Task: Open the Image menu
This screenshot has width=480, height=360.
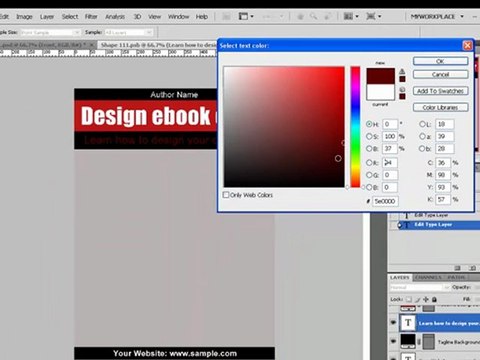Action: 24,17
